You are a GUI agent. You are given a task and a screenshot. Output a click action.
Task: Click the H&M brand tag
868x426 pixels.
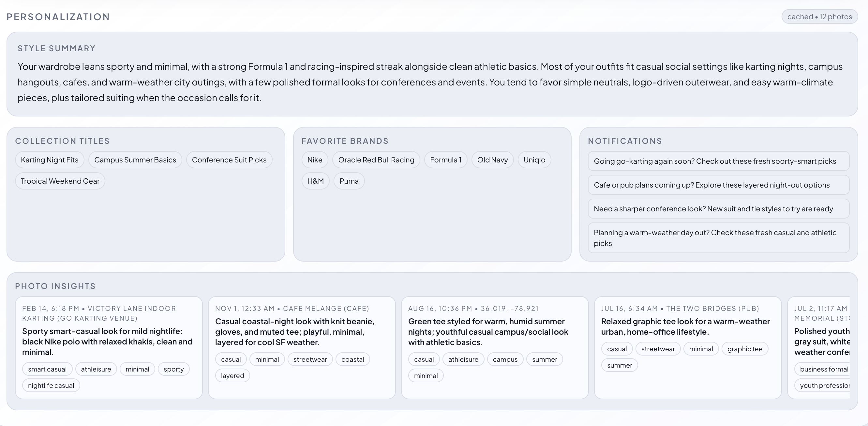coord(315,181)
